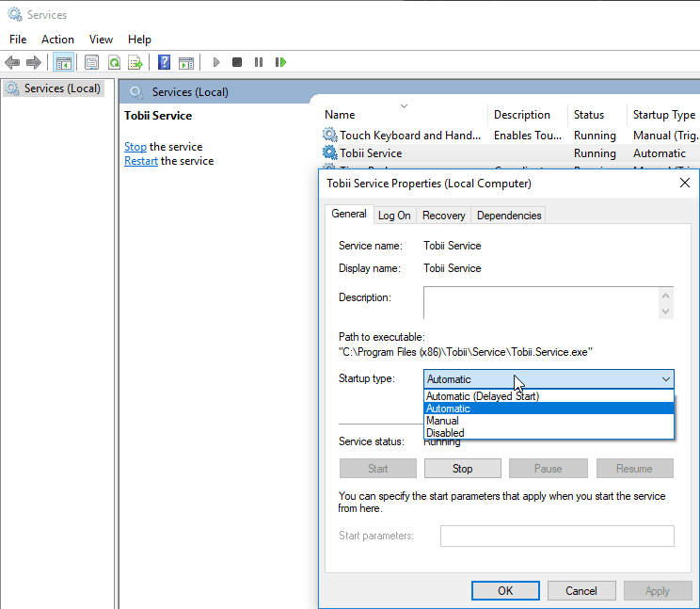Click the Description text box

[541, 303]
